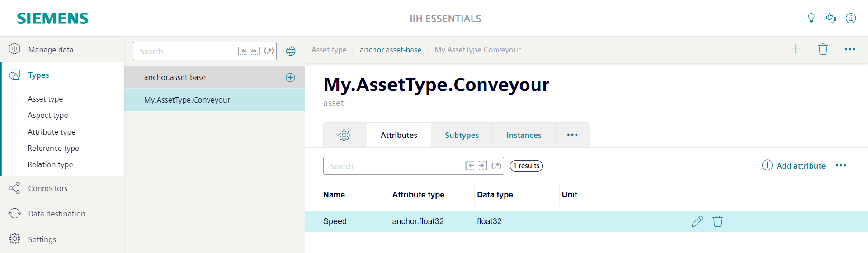The width and height of the screenshot is (868, 253).
Task: Toggle match-start option in tree search
Action: (x=242, y=51)
